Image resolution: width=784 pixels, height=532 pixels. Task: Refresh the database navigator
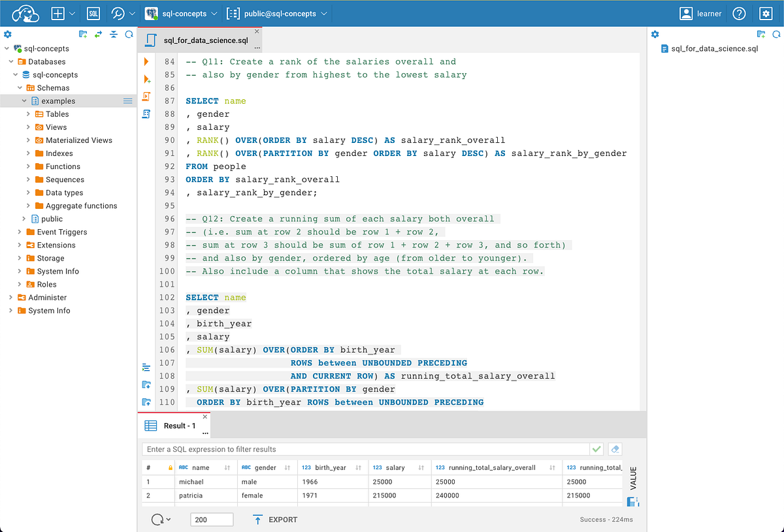[128, 34]
